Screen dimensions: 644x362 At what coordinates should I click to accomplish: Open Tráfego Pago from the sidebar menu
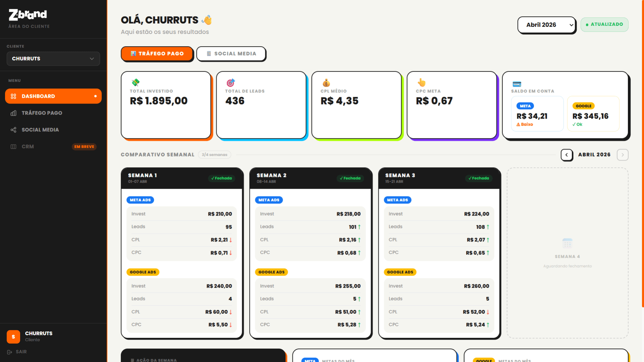[x=42, y=113]
